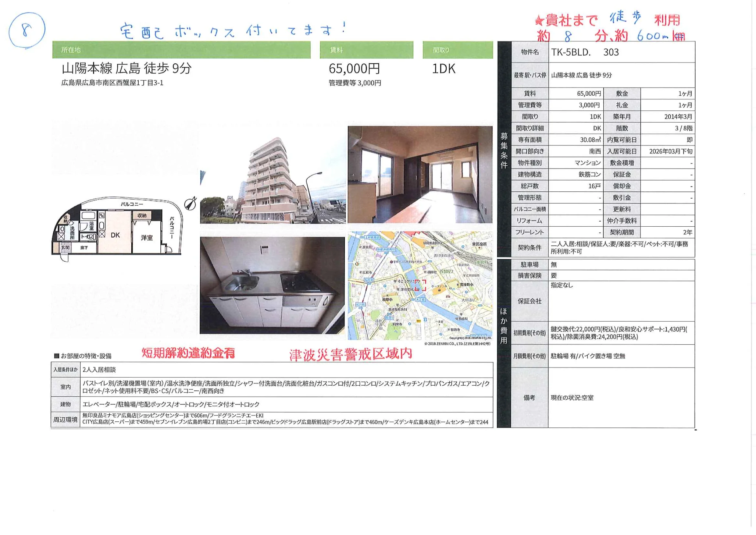Click the 65,000円 rent amount

(x=354, y=69)
